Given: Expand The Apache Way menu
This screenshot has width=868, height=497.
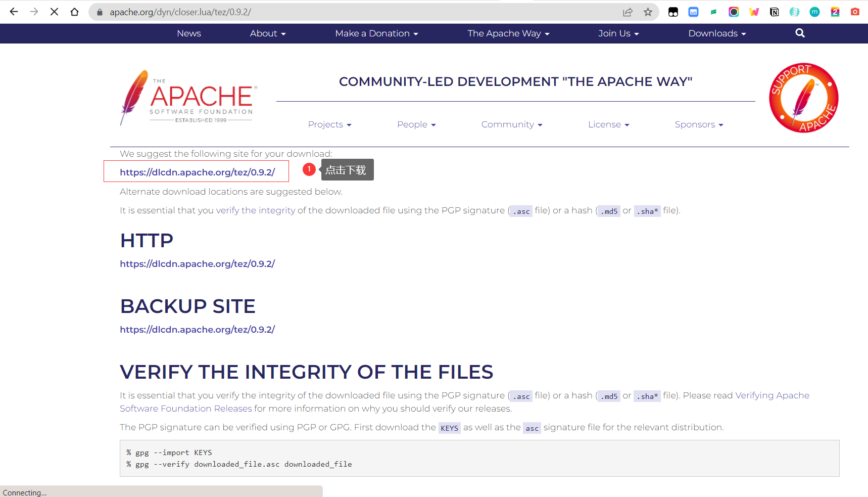Looking at the screenshot, I should (x=508, y=33).
